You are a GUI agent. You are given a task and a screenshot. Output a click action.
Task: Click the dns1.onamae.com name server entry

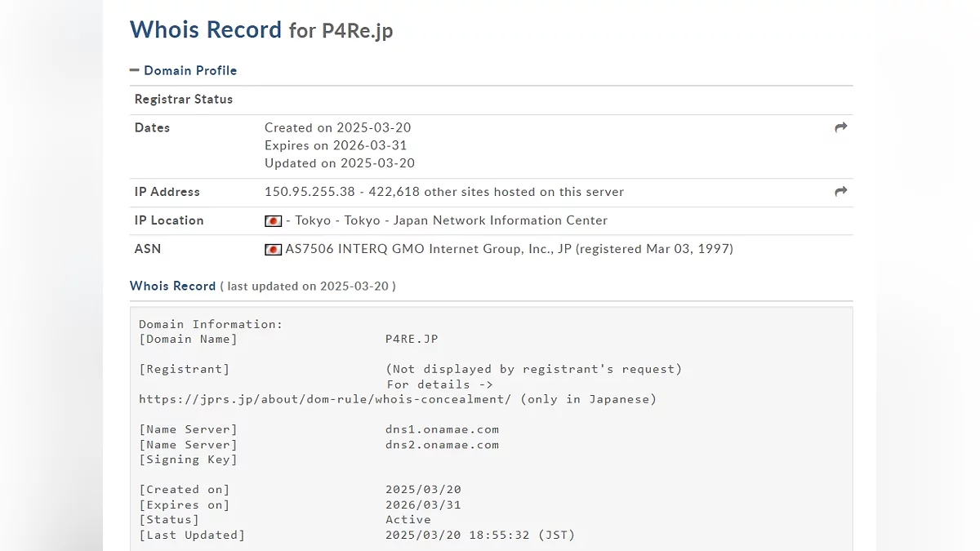point(442,429)
